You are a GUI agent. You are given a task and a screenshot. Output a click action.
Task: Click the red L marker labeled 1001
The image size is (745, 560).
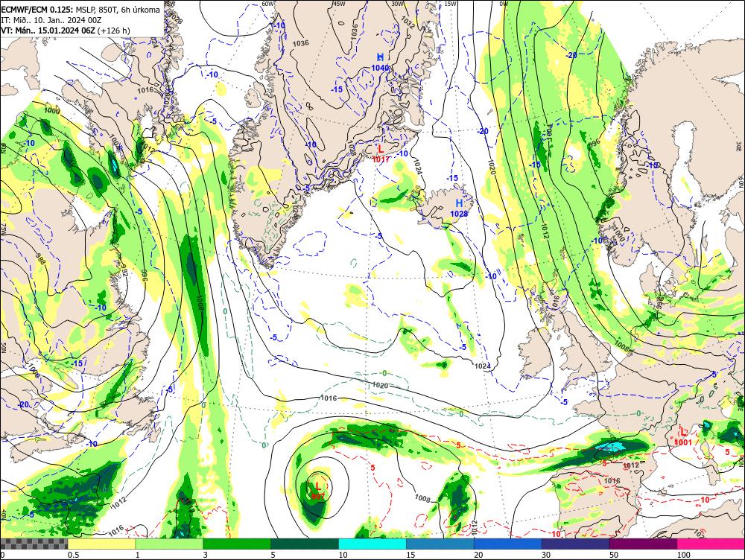click(683, 432)
